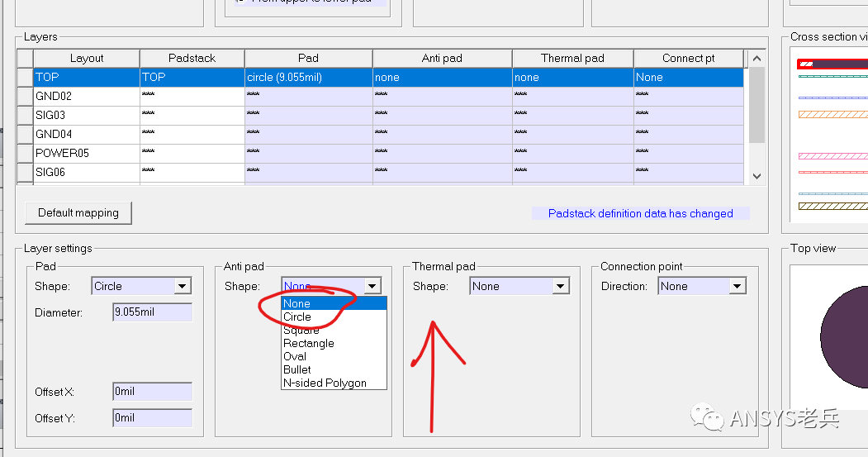Screen dimensions: 868x457
Task: Click TOP row Connect pt 'None' cell
Action: click(x=689, y=77)
